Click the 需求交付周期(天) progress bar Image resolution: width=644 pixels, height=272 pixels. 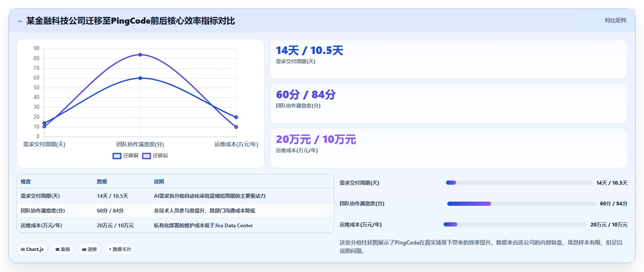[519, 183]
